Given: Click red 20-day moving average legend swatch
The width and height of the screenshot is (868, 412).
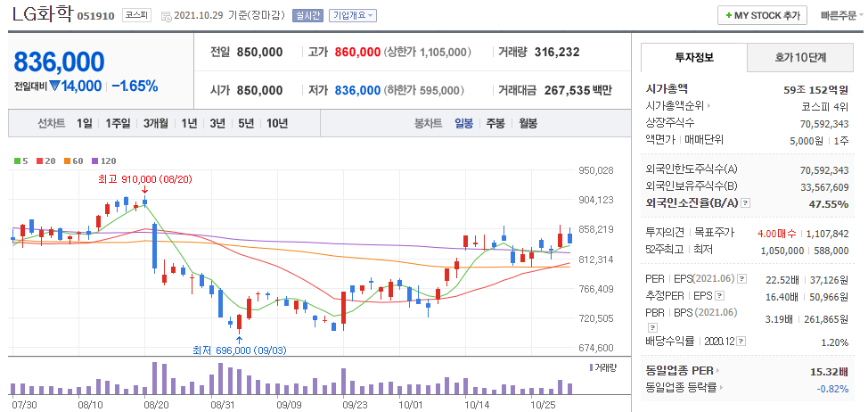Looking at the screenshot, I should 38,161.
